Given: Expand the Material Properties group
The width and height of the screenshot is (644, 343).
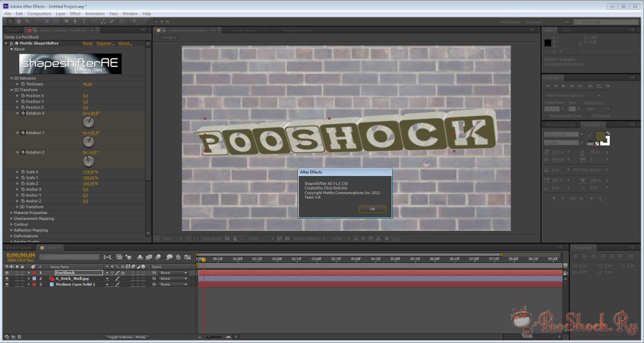Looking at the screenshot, I should (x=12, y=213).
